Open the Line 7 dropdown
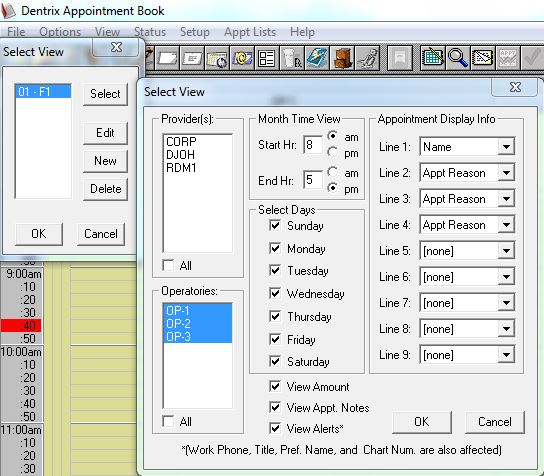 tap(506, 303)
